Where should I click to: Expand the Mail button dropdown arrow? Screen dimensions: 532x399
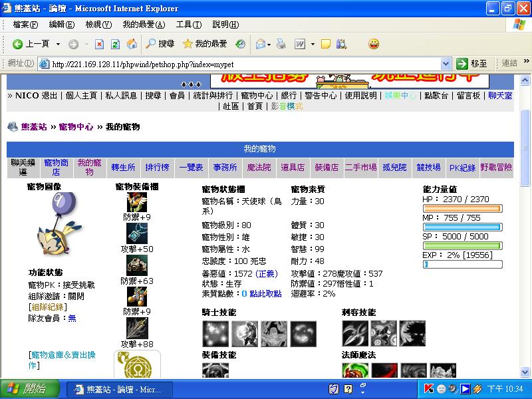268,44
